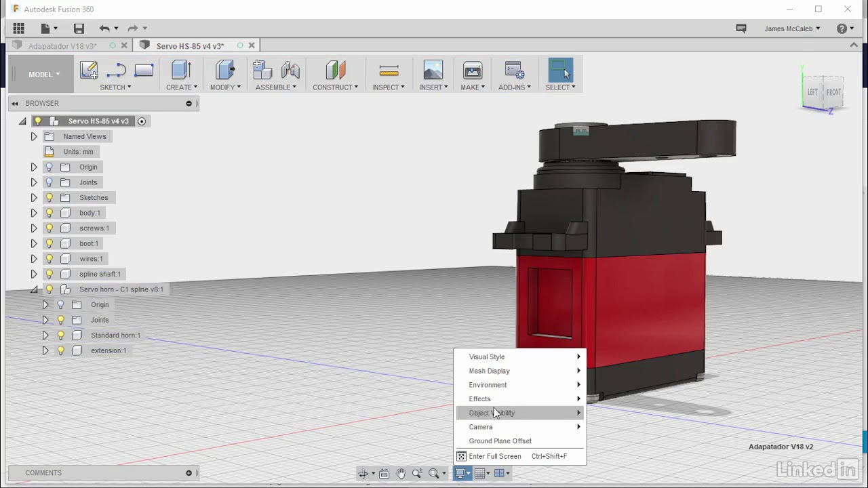868x488 pixels.
Task: Toggle the Sketches folder bulb
Action: pyautogui.click(x=50, y=197)
